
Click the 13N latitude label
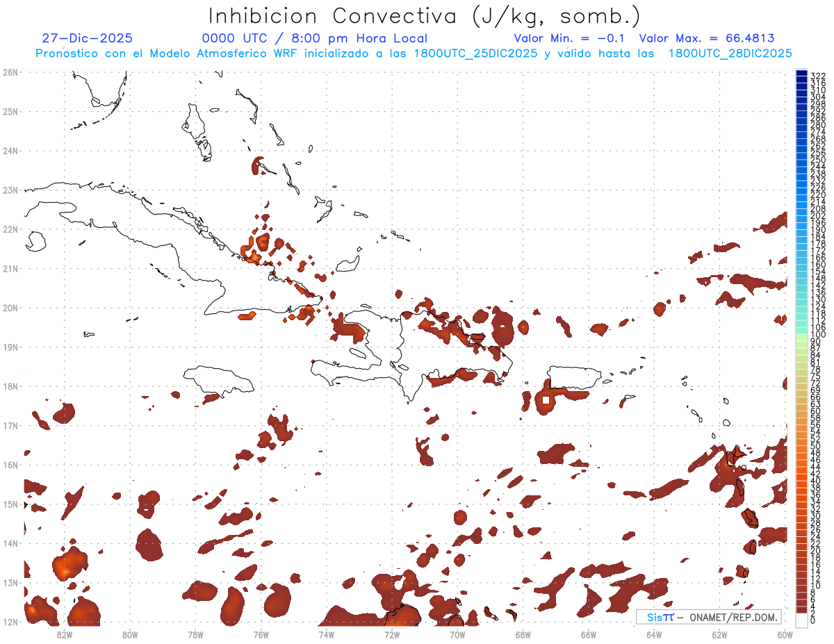(10, 582)
